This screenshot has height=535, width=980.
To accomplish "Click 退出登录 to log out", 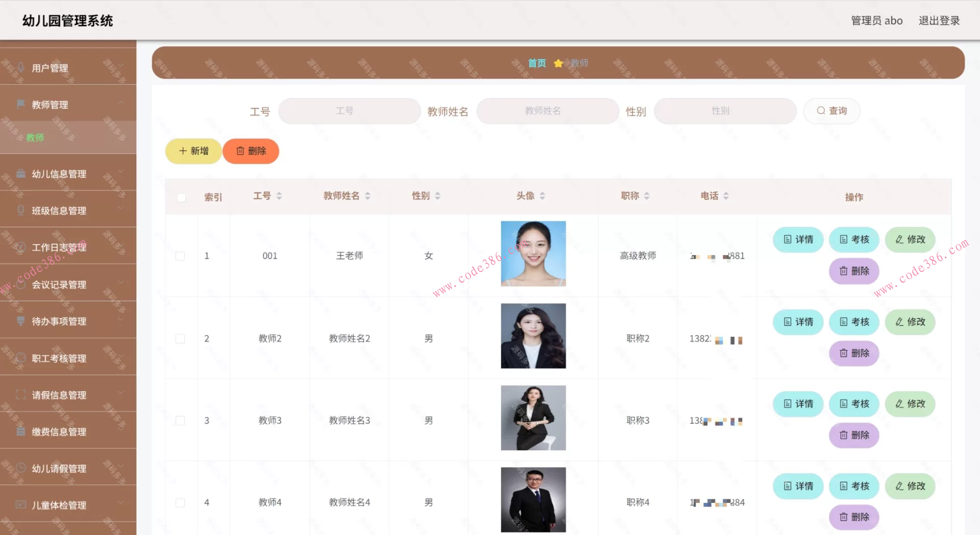I will tap(939, 20).
